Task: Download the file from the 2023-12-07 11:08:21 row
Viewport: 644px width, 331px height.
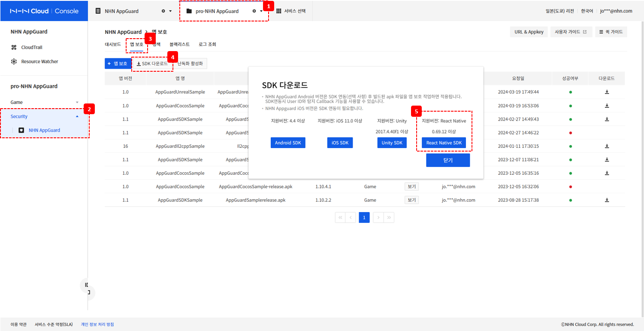Action: [x=607, y=159]
